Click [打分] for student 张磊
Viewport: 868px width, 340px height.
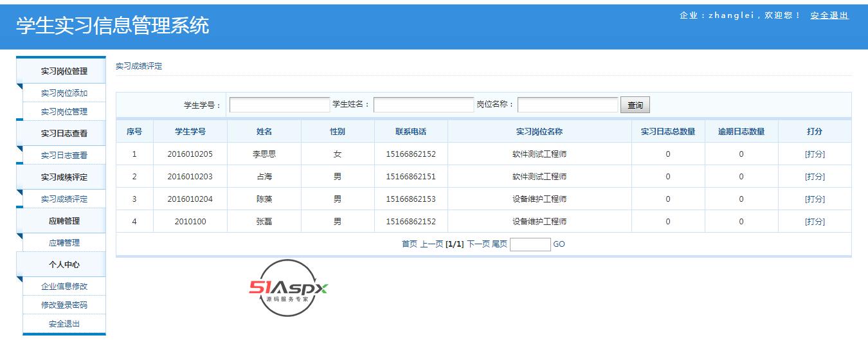click(x=815, y=222)
